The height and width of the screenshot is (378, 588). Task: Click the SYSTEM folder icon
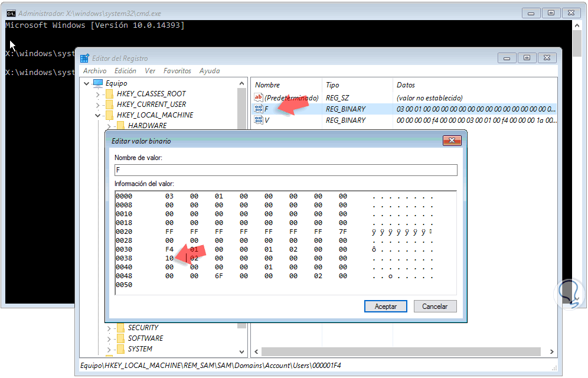coord(121,348)
